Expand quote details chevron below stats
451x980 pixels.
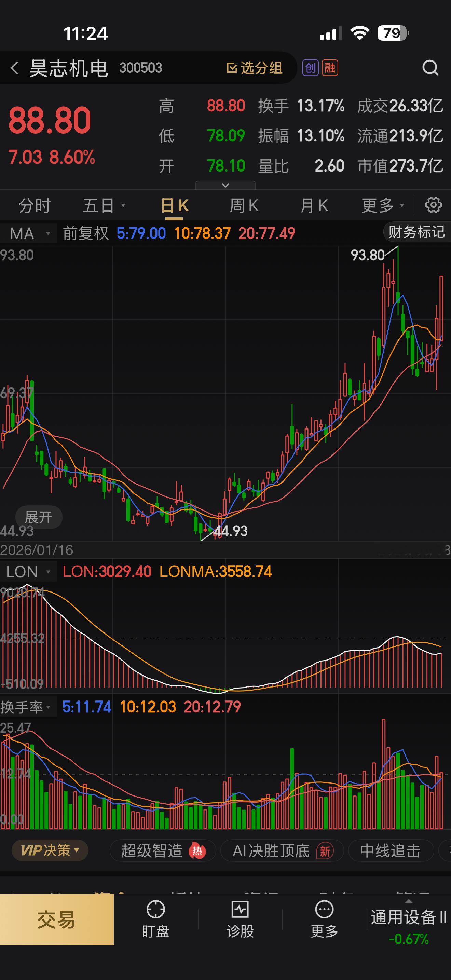point(225,185)
